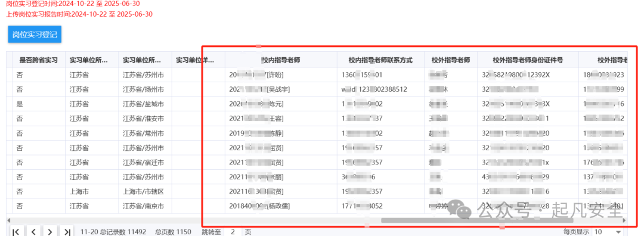Select the 江苏省/南京市 cell

tap(145, 206)
